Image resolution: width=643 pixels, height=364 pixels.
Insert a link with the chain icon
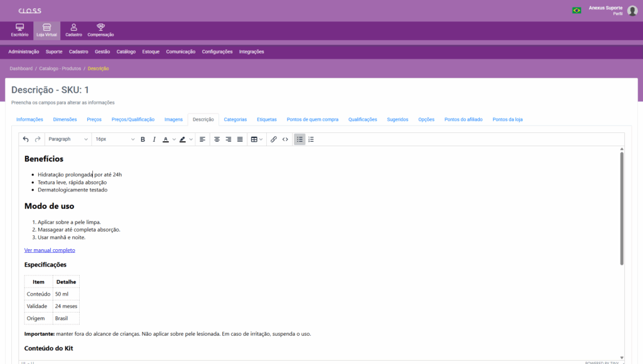[274, 139]
